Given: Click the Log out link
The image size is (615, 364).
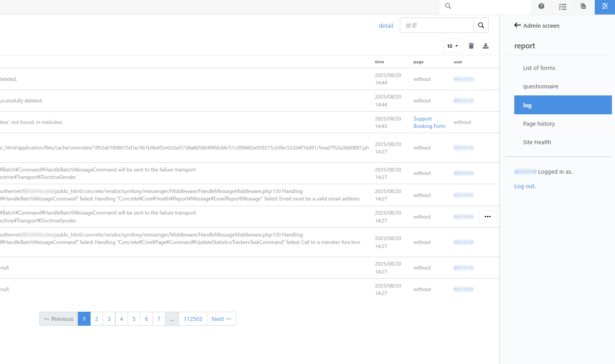Looking at the screenshot, I should [525, 186].
